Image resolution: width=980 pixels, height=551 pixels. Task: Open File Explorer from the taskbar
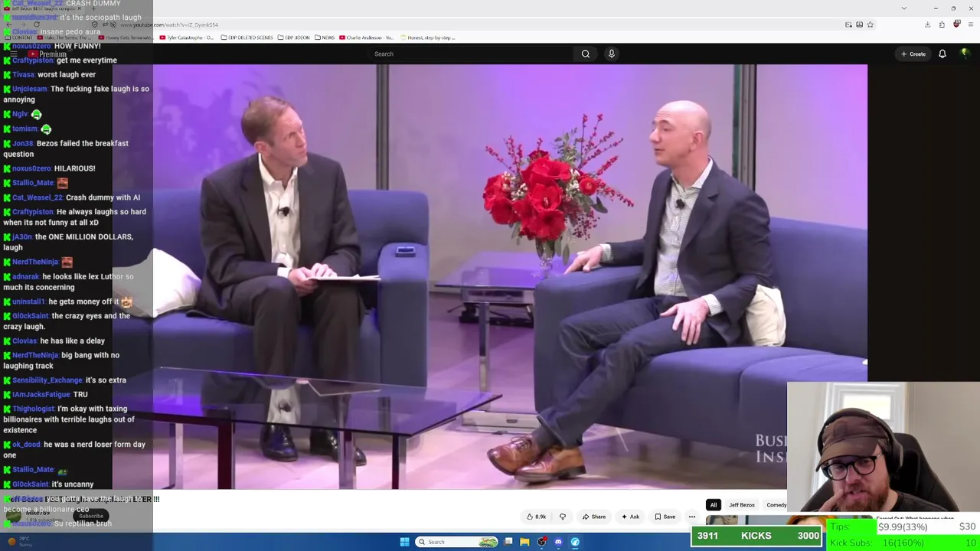(524, 542)
